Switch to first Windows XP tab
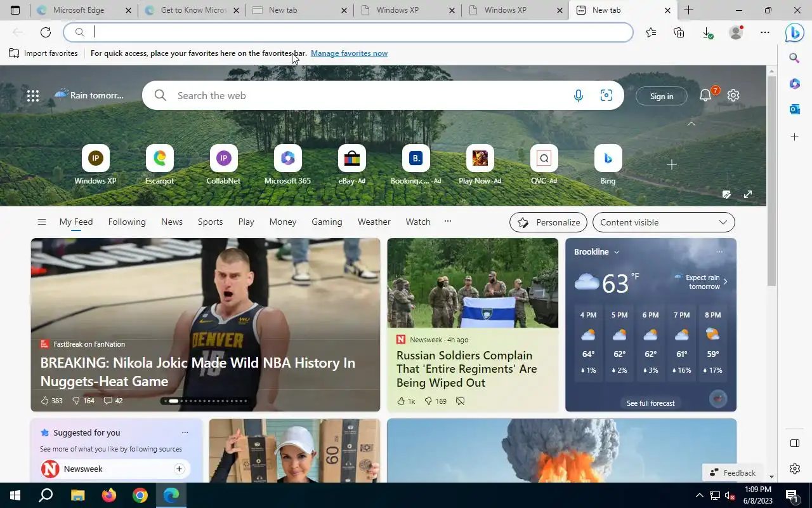This screenshot has width=812, height=508. 407,10
